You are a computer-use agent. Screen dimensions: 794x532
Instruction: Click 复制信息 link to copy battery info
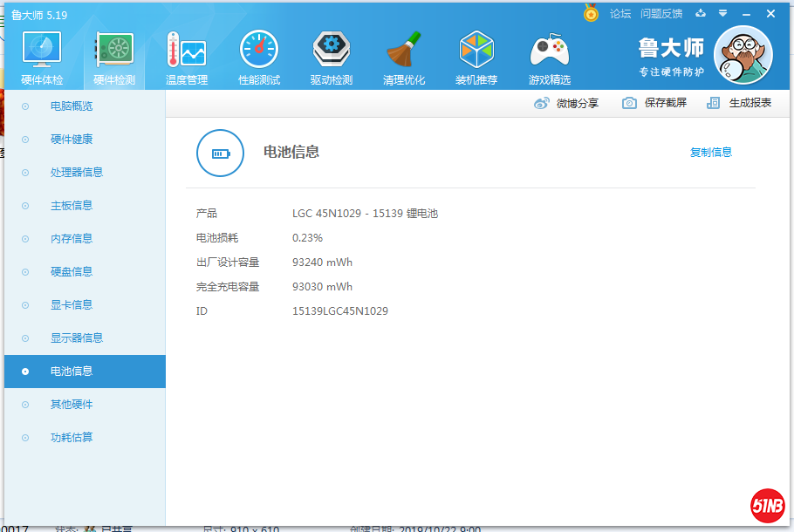pyautogui.click(x=711, y=153)
